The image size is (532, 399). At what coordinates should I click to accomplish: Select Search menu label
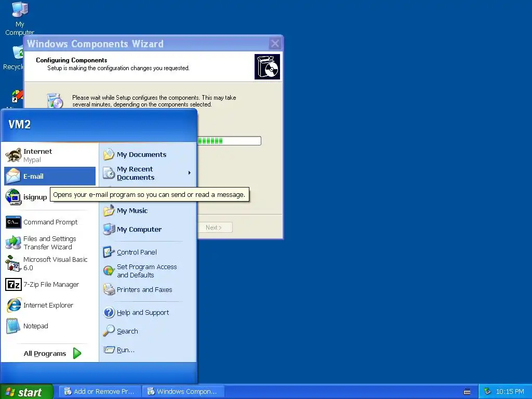pos(127,331)
